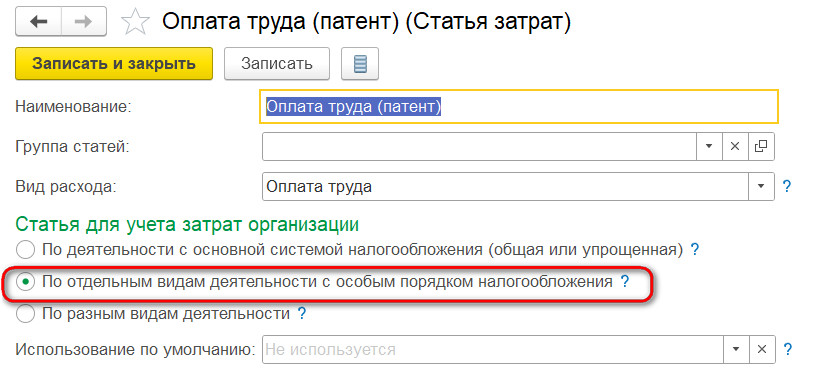Show help for По разным видам деятельности
Image resolution: width=830 pixels, height=376 pixels.
point(301,314)
